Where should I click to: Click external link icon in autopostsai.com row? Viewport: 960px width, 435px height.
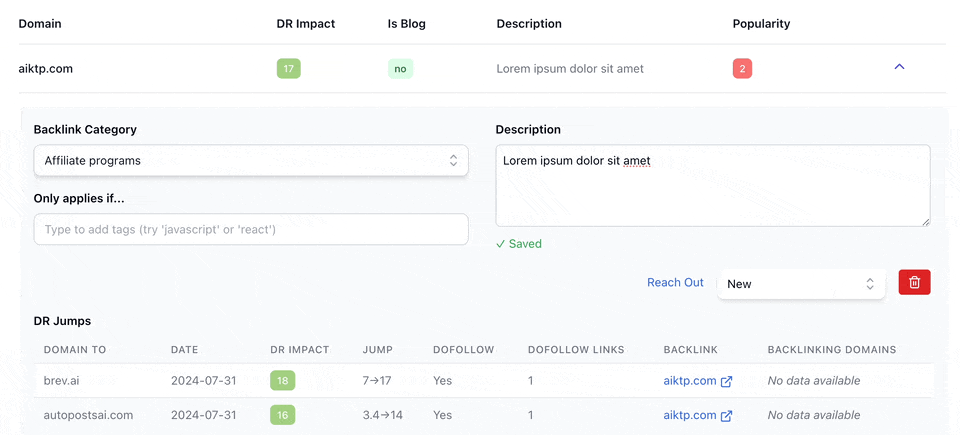[727, 415]
